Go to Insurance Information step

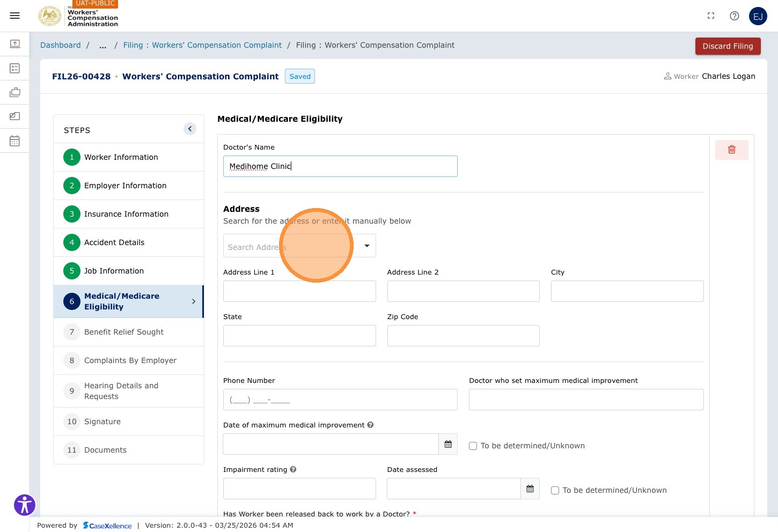129,214
